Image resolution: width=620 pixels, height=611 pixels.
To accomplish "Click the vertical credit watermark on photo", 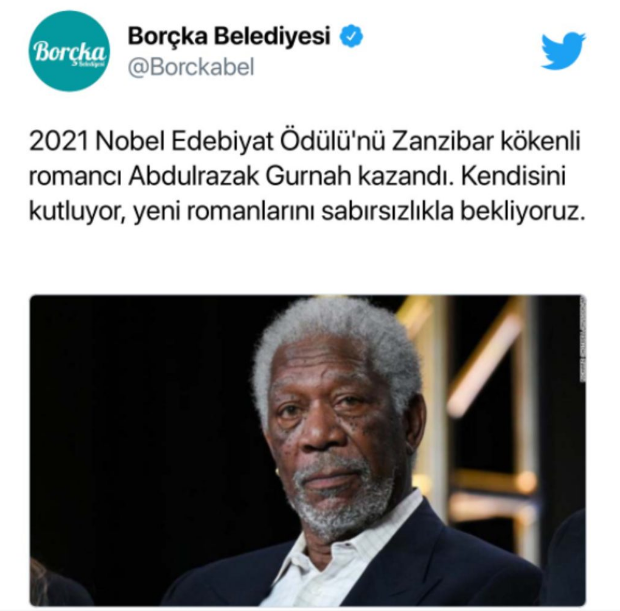I will pos(582,339).
